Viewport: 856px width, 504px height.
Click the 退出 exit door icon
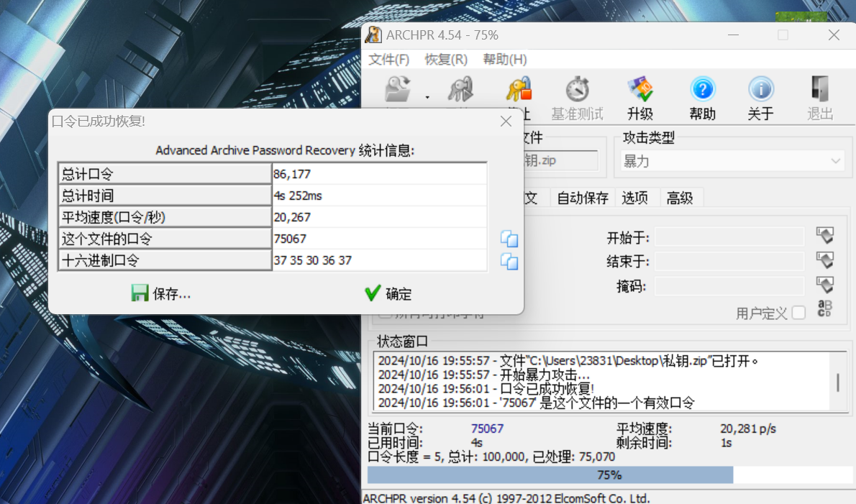point(820,98)
